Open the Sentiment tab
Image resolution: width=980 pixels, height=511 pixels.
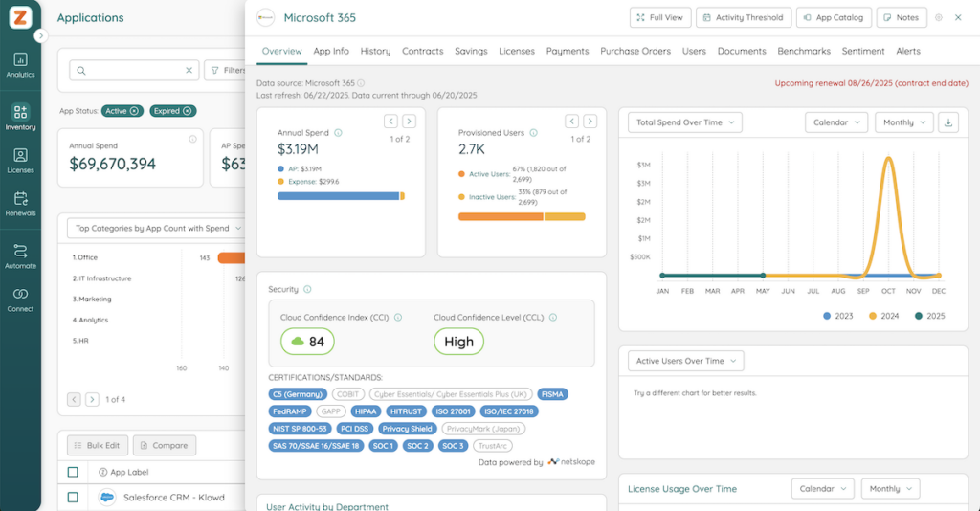coord(863,52)
